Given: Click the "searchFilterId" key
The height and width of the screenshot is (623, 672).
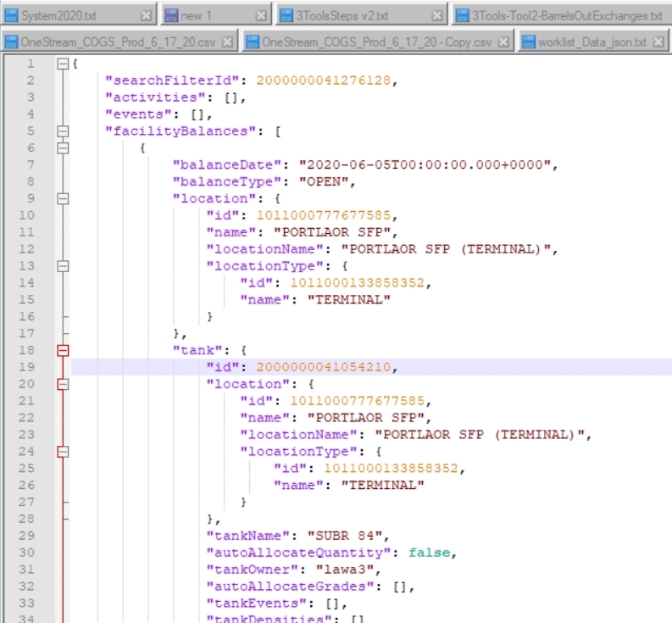Looking at the screenshot, I should (172, 81).
